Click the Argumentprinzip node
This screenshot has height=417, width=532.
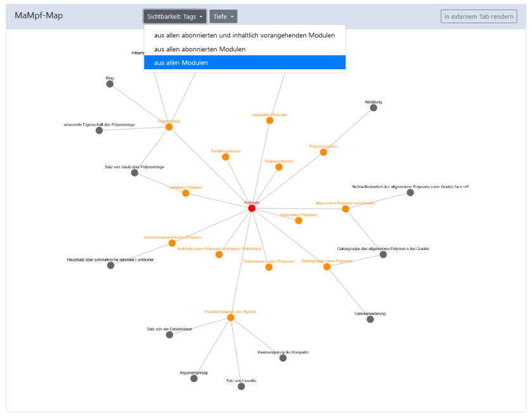tap(194, 378)
